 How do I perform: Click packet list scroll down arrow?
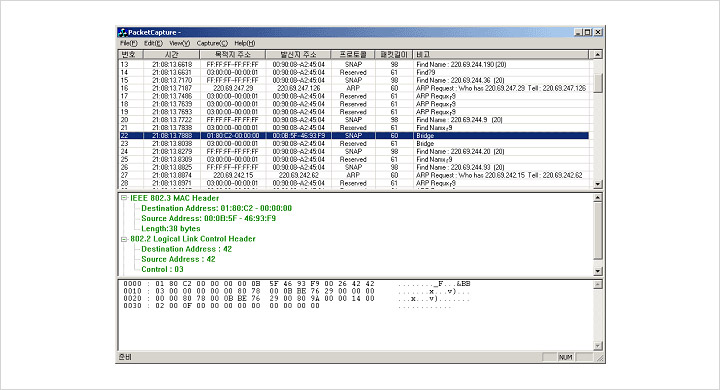[597, 184]
